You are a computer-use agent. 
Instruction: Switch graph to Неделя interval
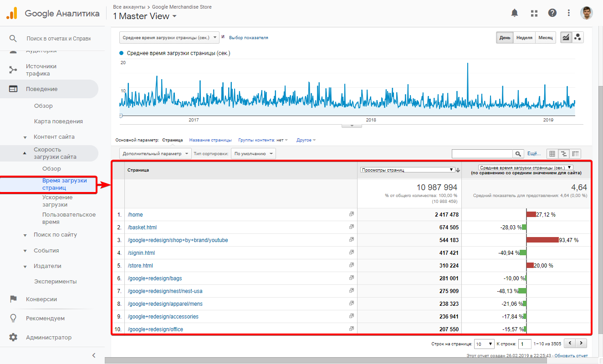click(524, 38)
